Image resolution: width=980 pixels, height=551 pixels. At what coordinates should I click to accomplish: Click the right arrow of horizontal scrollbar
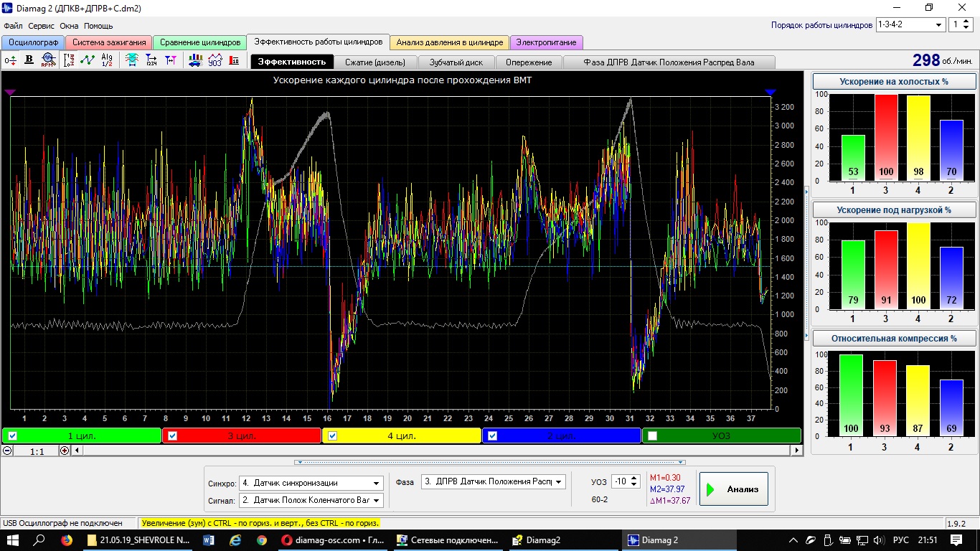point(796,451)
